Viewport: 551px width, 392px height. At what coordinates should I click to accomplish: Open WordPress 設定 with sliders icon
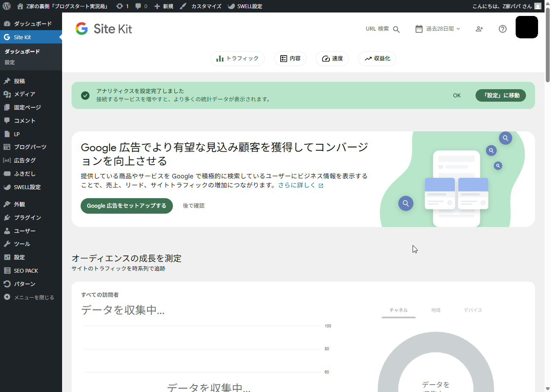point(31,257)
